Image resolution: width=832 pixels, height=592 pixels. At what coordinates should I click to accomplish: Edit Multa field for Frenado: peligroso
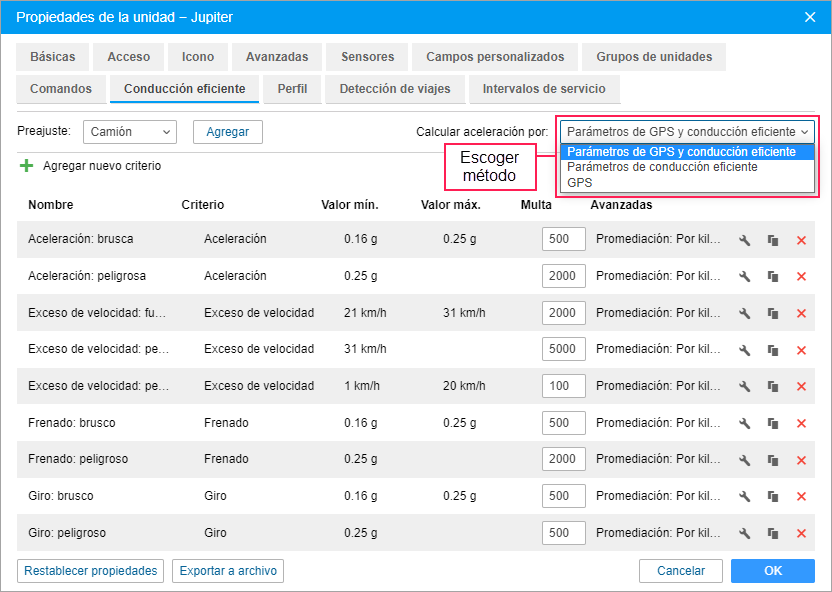(x=561, y=460)
